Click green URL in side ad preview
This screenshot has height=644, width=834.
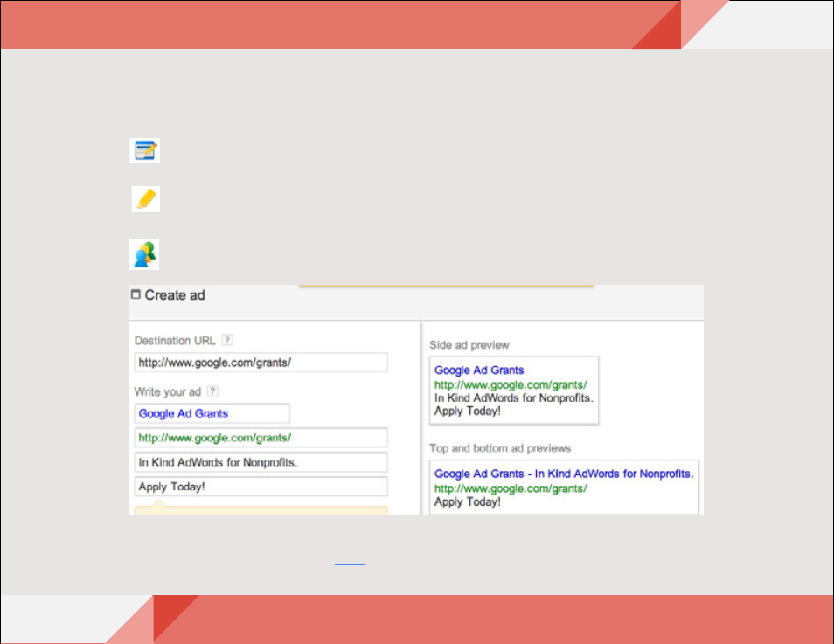coord(511,384)
